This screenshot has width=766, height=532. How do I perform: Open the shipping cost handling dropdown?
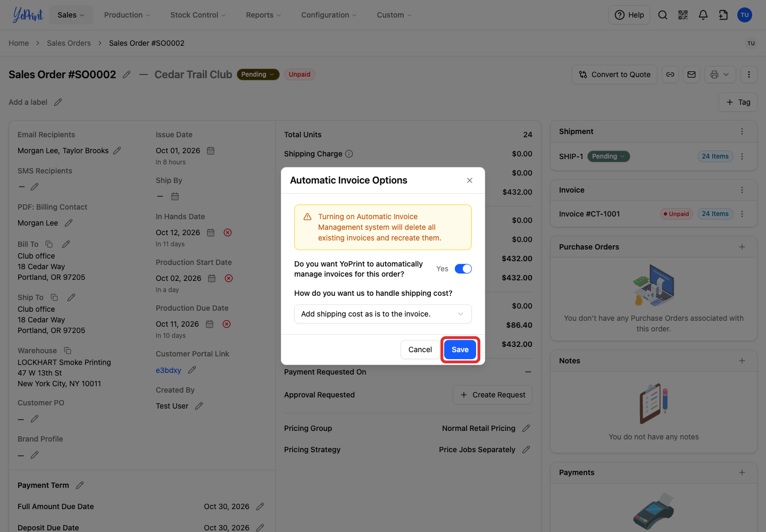(x=383, y=314)
